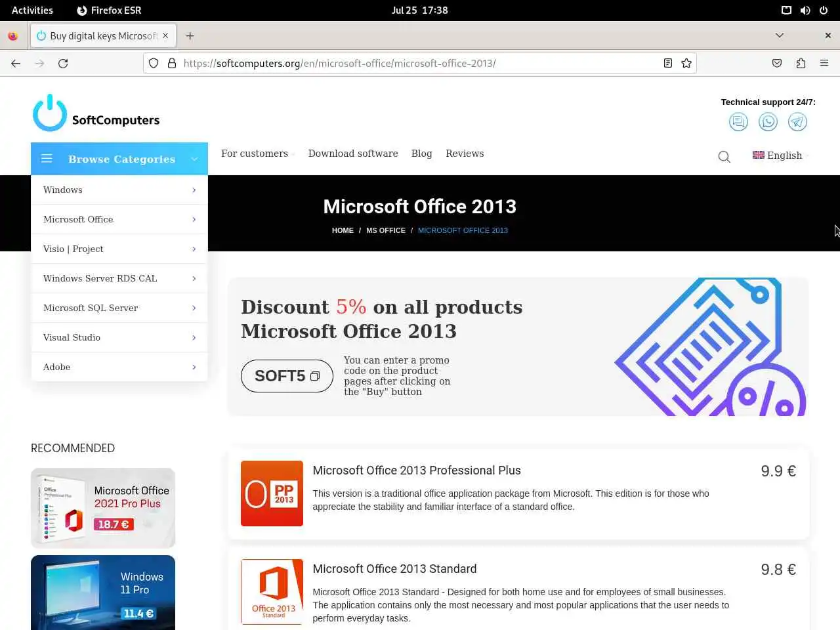Open the system power menu icon
Image resolution: width=840 pixels, height=630 pixels.
point(824,10)
